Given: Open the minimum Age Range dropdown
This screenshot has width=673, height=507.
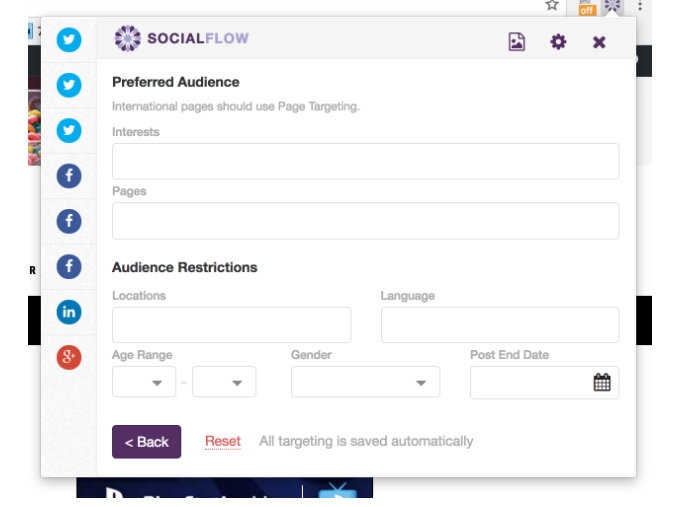Looking at the screenshot, I should coord(144,382).
